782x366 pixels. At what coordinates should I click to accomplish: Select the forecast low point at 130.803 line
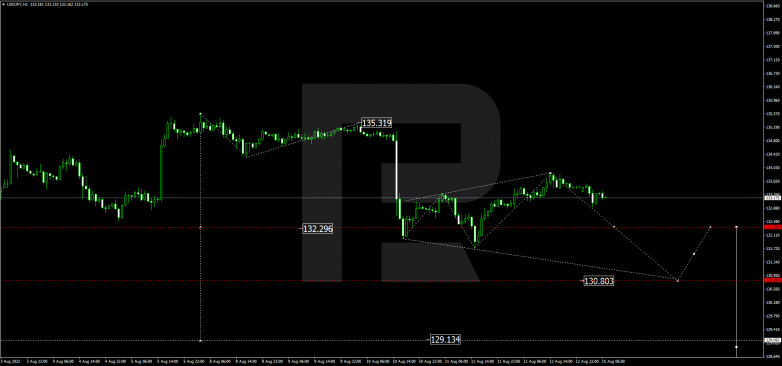tap(677, 280)
